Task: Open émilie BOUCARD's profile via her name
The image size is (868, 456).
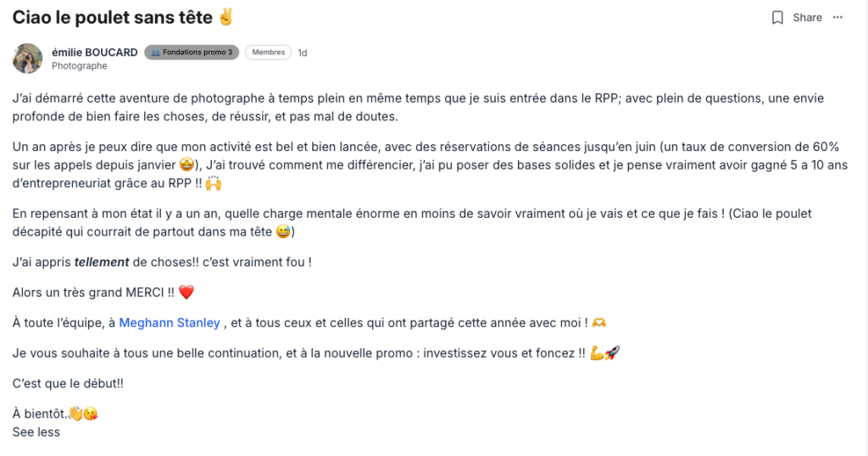Action: click(95, 53)
